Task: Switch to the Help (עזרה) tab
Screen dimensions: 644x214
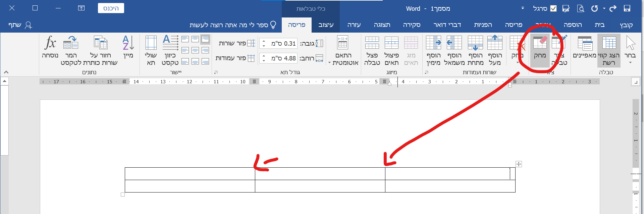Action: pos(354,25)
